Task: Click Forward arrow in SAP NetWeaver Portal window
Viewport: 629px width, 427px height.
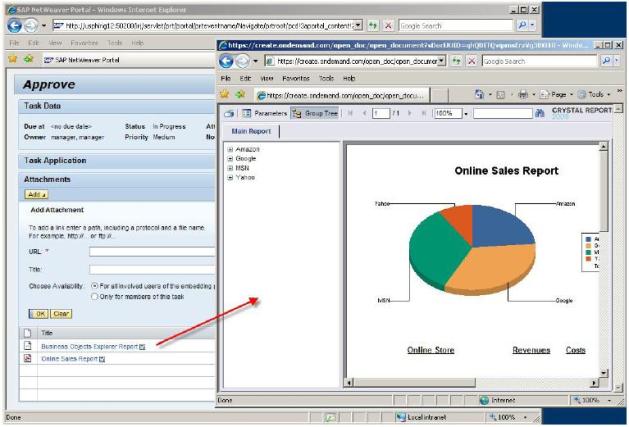Action: 30,26
